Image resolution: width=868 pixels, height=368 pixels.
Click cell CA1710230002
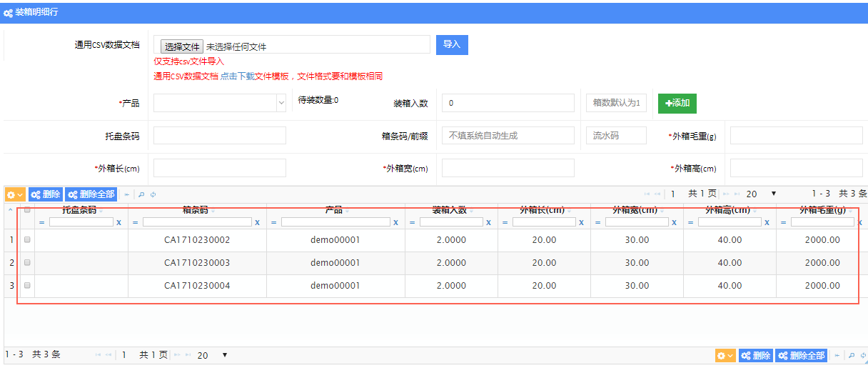(x=197, y=240)
